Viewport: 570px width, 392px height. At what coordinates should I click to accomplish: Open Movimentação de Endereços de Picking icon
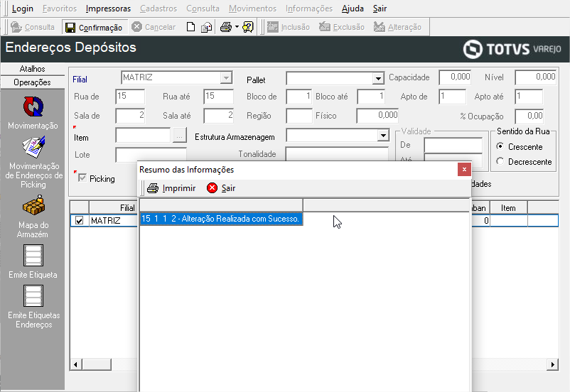click(x=33, y=147)
